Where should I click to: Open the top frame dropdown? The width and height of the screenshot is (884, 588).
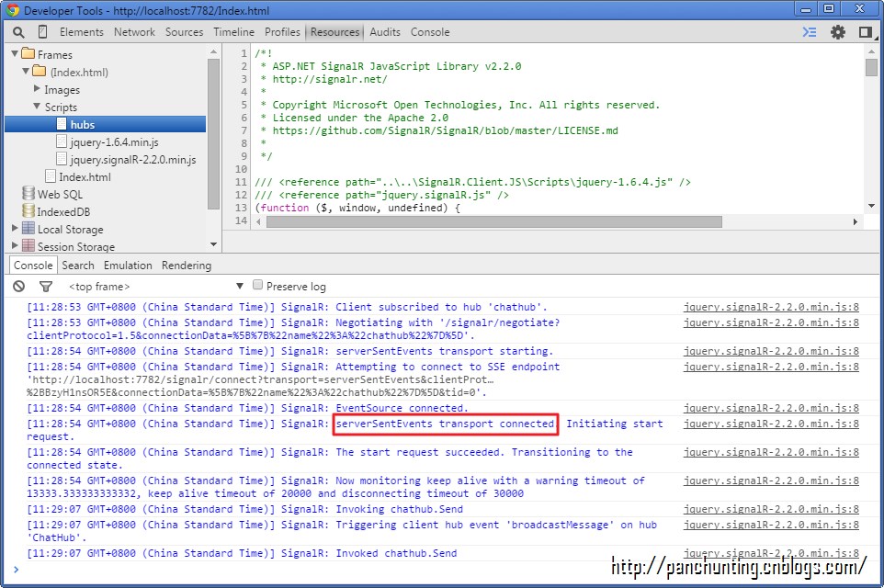click(155, 287)
